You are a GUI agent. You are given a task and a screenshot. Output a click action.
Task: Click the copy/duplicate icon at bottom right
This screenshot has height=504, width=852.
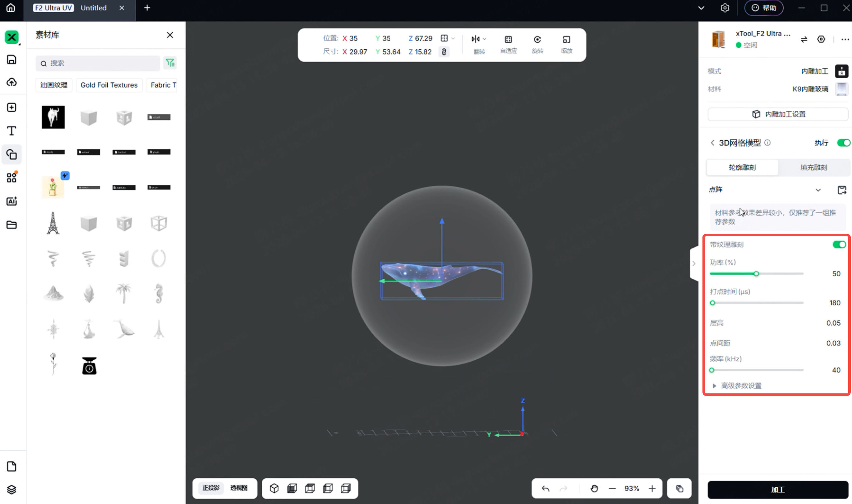[x=680, y=488]
